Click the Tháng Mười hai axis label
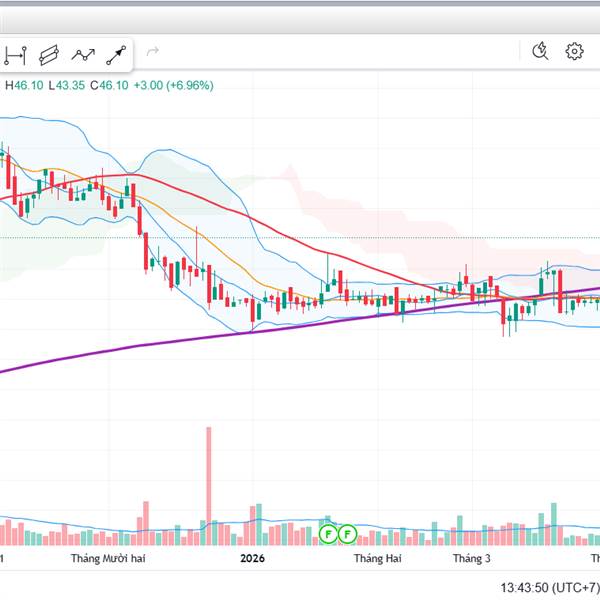Screen dimensions: 600x600 (x=108, y=558)
